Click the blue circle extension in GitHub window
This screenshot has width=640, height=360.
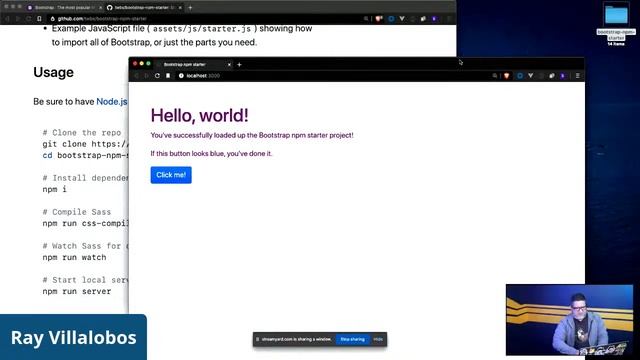pos(391,19)
